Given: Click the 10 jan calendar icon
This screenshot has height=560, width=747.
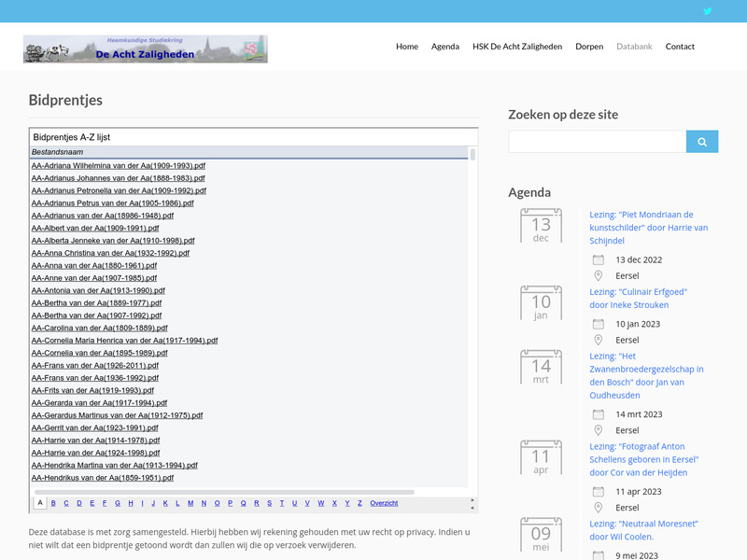Looking at the screenshot, I should (540, 302).
